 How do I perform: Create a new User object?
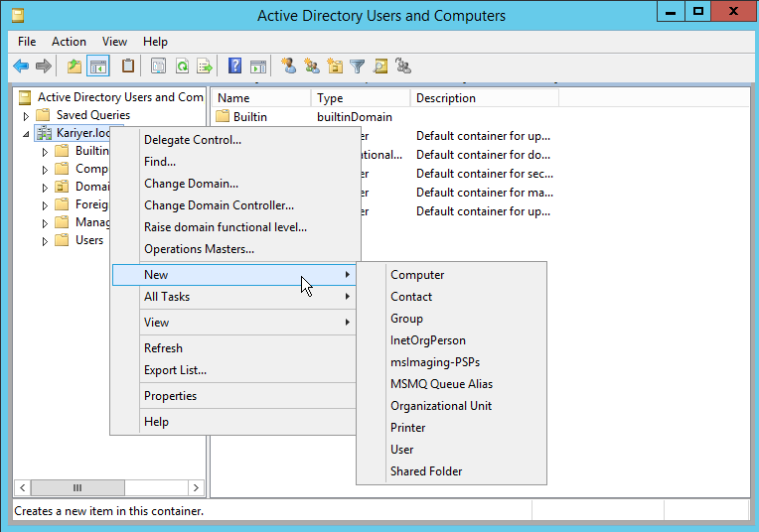(x=452, y=450)
